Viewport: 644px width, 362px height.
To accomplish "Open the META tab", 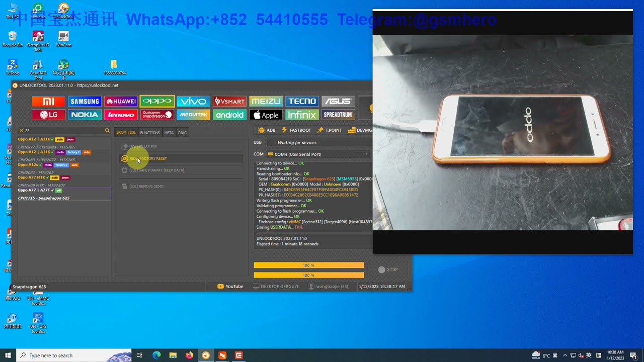I will pyautogui.click(x=169, y=133).
